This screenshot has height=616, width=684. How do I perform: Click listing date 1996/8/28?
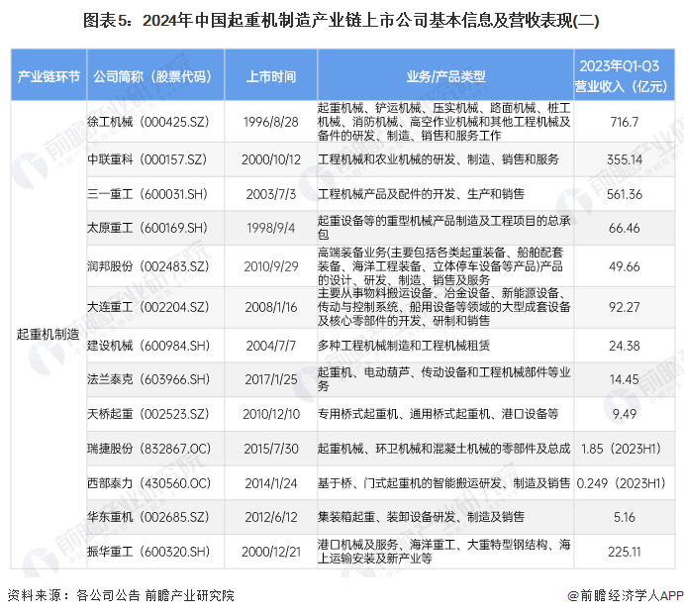coord(271,122)
